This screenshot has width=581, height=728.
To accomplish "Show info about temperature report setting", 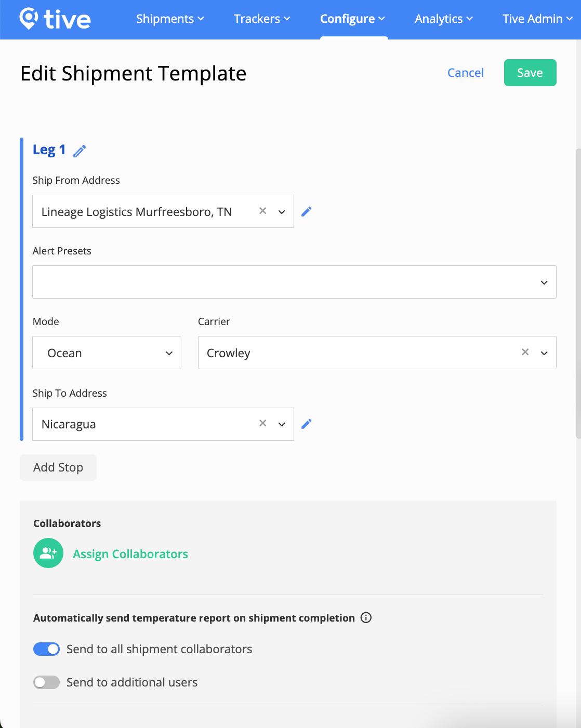I will point(366,617).
